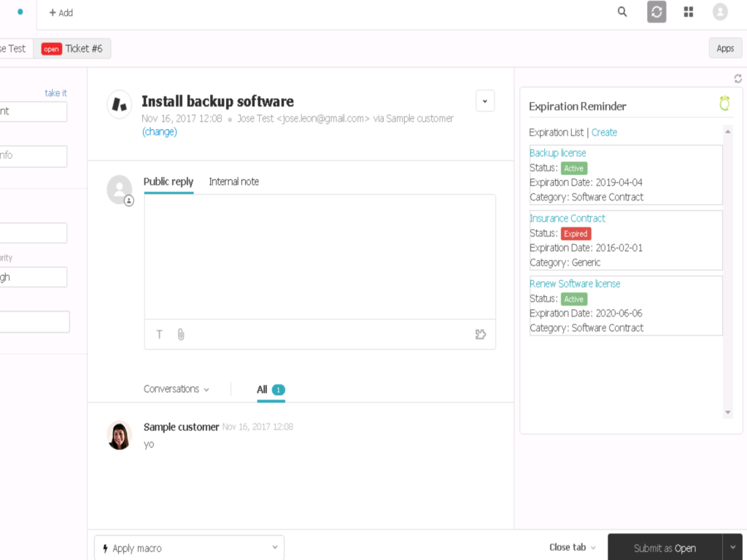The width and height of the screenshot is (747, 560).
Task: Click the text formatting T icon
Action: pos(160,335)
